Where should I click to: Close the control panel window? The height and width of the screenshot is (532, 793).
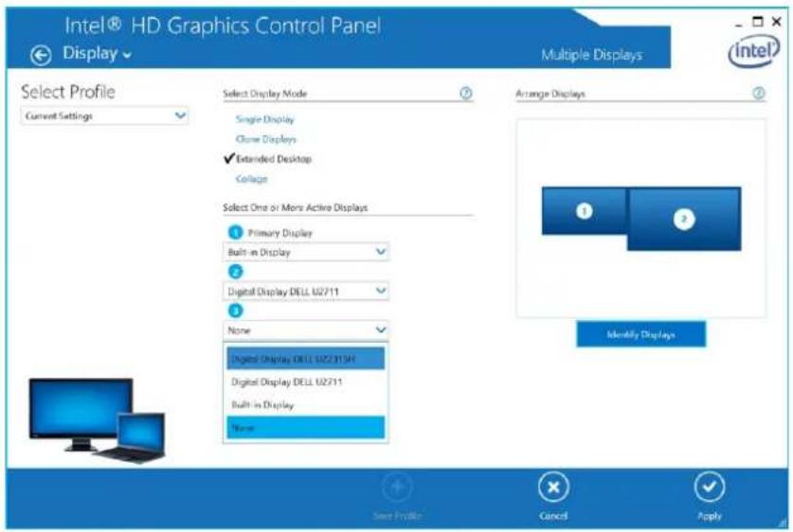(776, 22)
